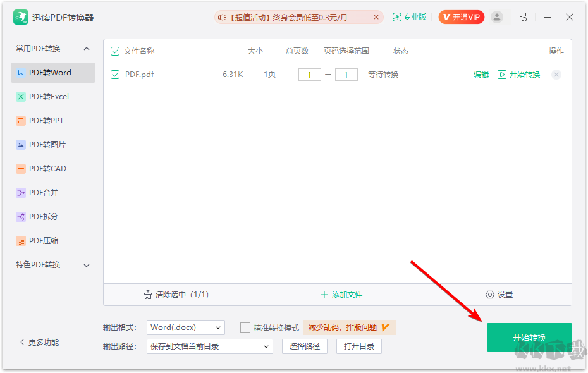The height and width of the screenshot is (373, 588).
Task: Enable 精准转换模式 precise conversion mode
Action: point(245,327)
